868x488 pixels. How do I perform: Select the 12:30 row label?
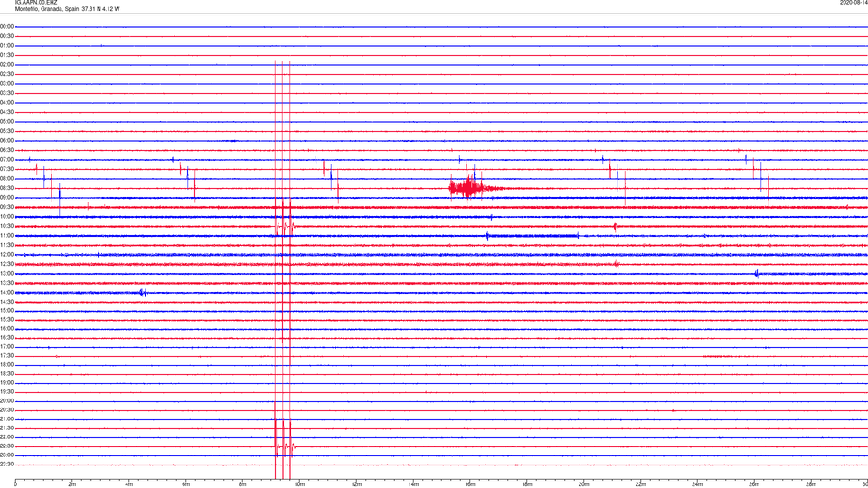(x=7, y=264)
